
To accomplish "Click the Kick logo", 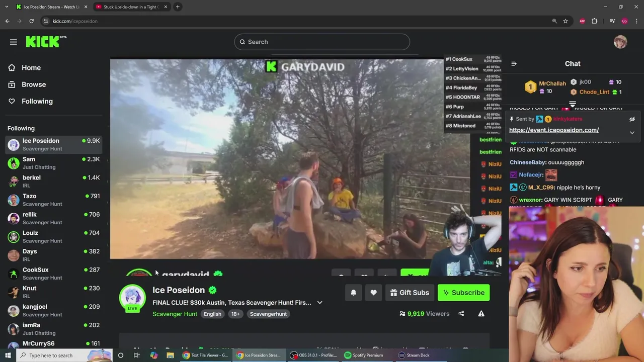I will click(45, 42).
